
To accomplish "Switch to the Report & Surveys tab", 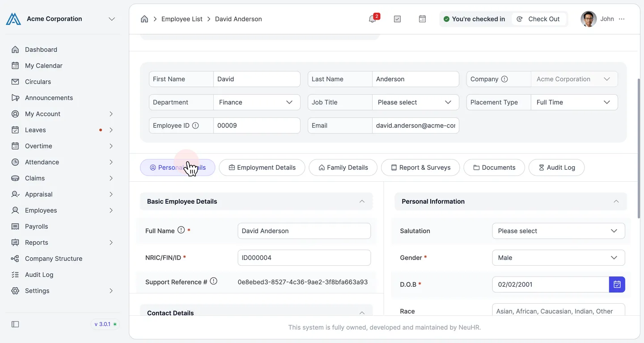I will click(x=420, y=167).
